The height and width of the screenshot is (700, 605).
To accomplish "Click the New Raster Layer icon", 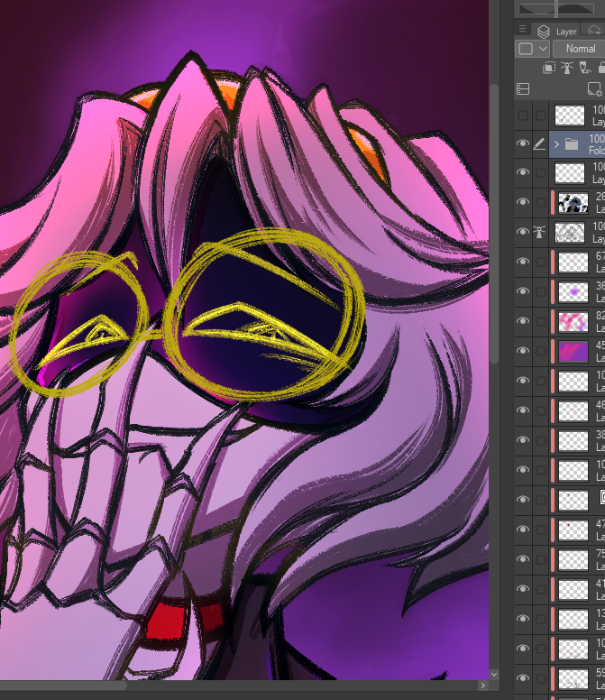I will tap(595, 88).
